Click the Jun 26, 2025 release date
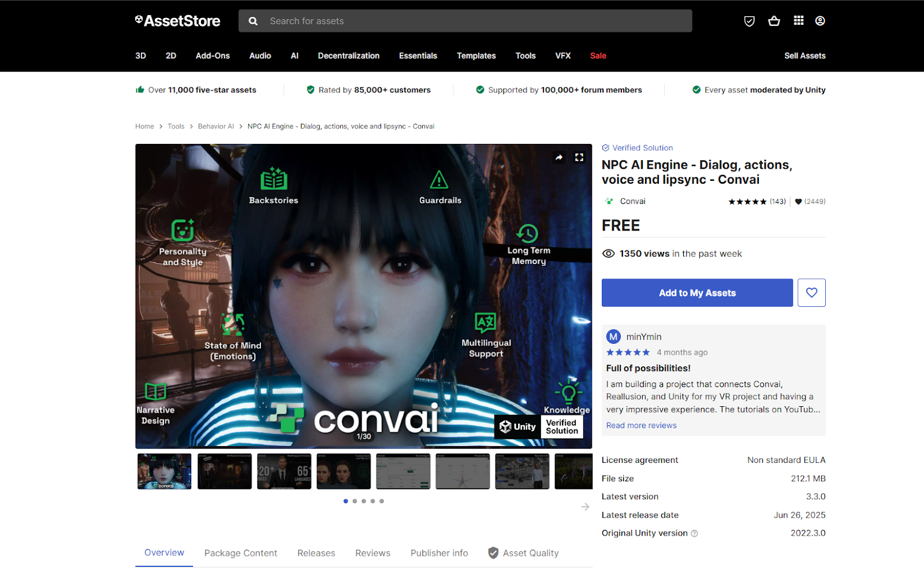924x568 pixels. 799,515
